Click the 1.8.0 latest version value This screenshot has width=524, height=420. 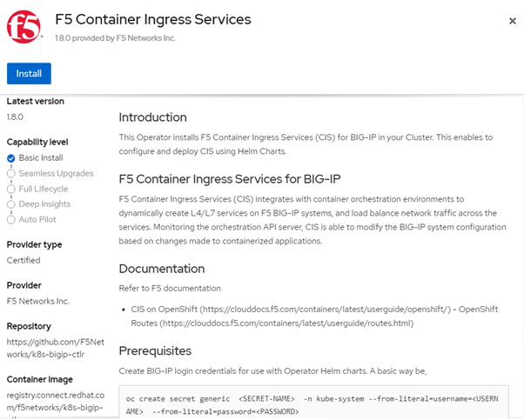pyautogui.click(x=16, y=116)
